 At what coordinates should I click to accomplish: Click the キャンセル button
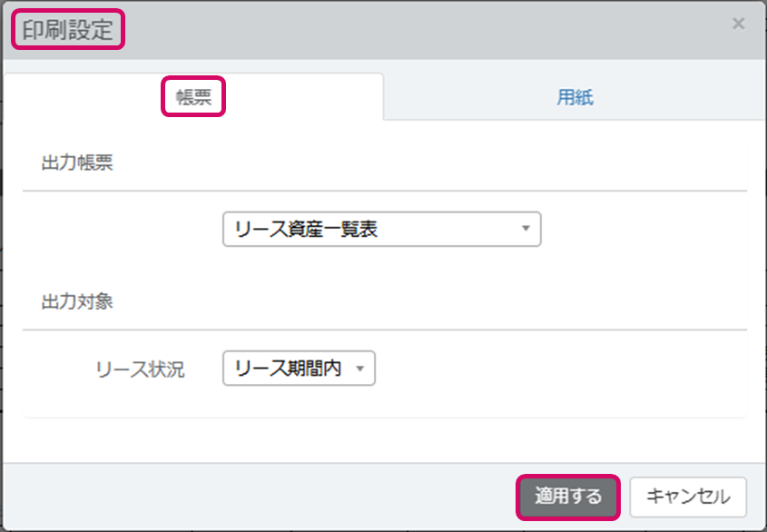687,497
